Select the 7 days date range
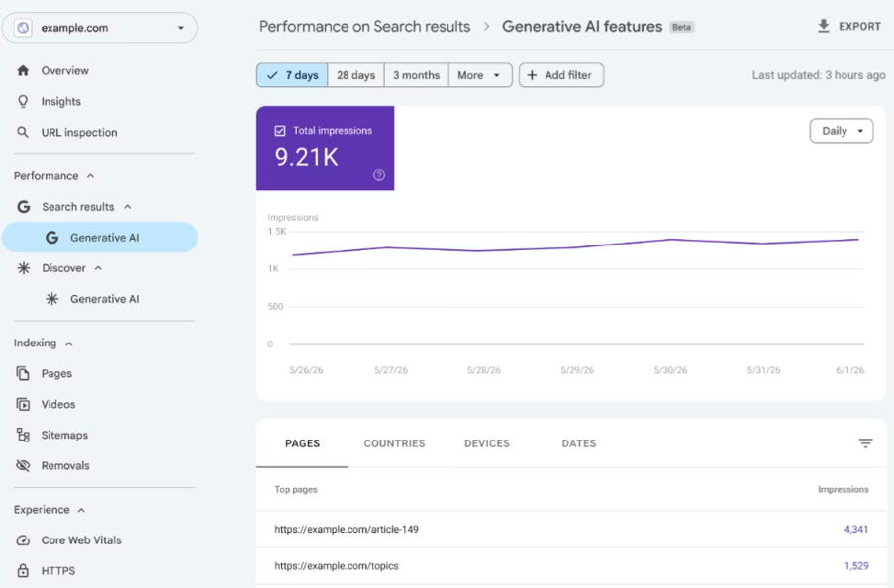The image size is (894, 588). (x=292, y=75)
